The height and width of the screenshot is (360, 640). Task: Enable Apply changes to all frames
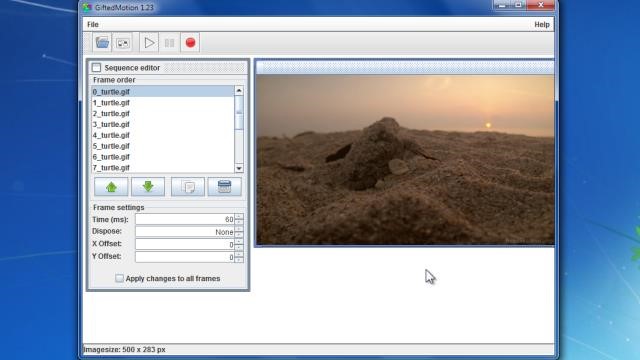(x=119, y=278)
